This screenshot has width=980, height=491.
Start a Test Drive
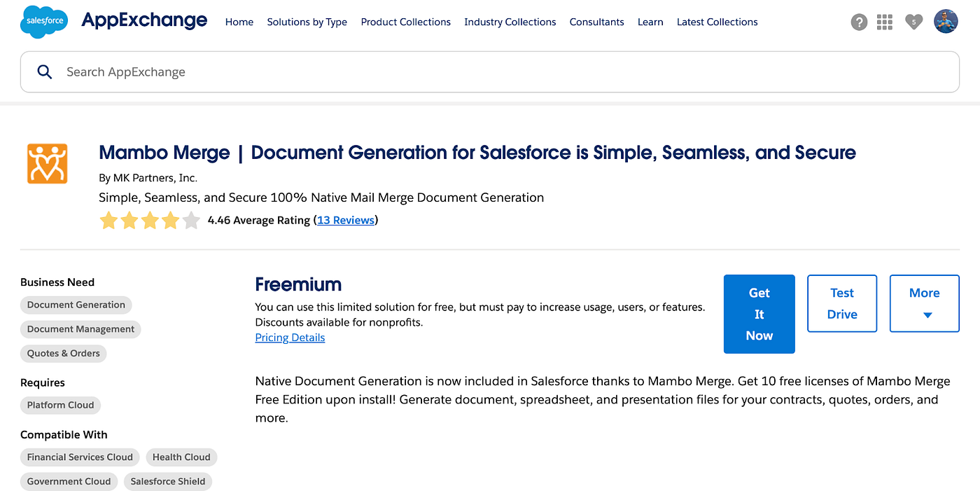click(842, 303)
